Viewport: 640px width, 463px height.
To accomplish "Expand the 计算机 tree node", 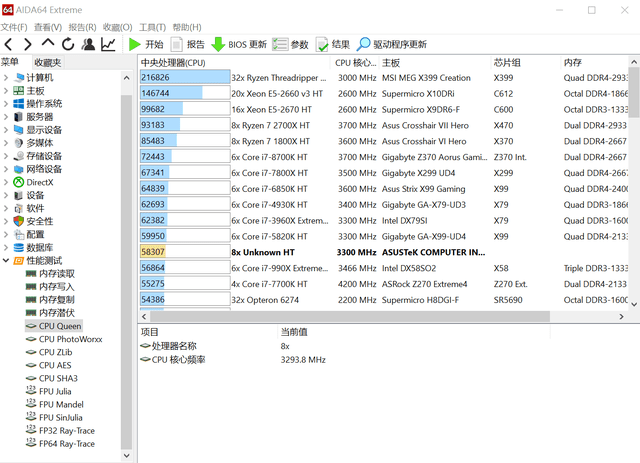I will pos(6,78).
